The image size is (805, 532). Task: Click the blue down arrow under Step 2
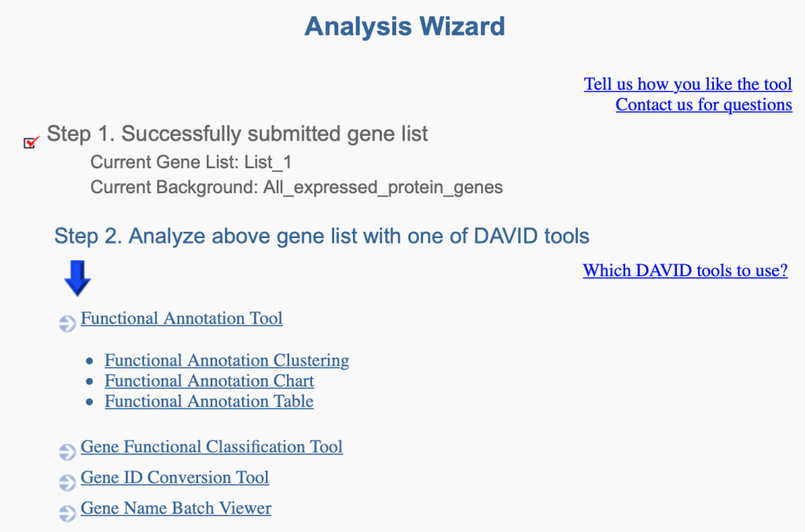(78, 277)
